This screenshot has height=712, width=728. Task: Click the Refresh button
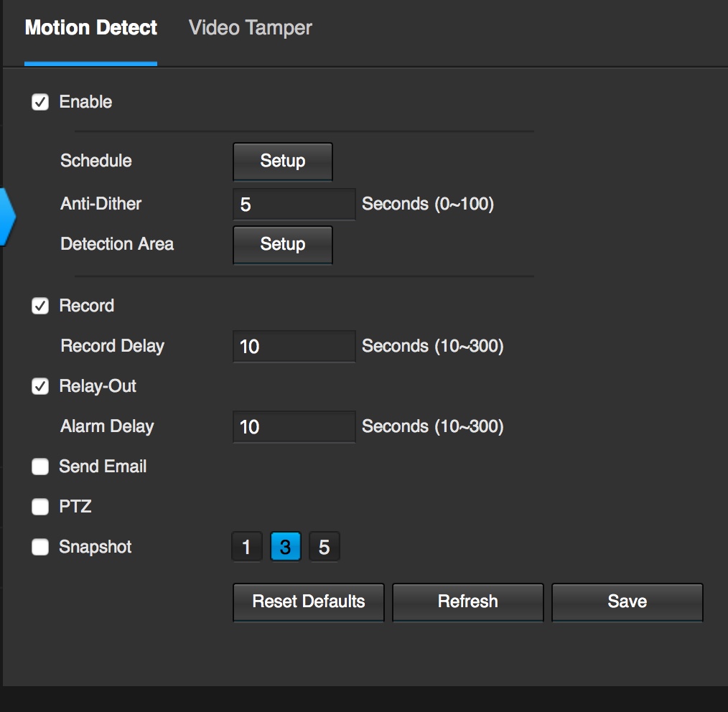468,602
